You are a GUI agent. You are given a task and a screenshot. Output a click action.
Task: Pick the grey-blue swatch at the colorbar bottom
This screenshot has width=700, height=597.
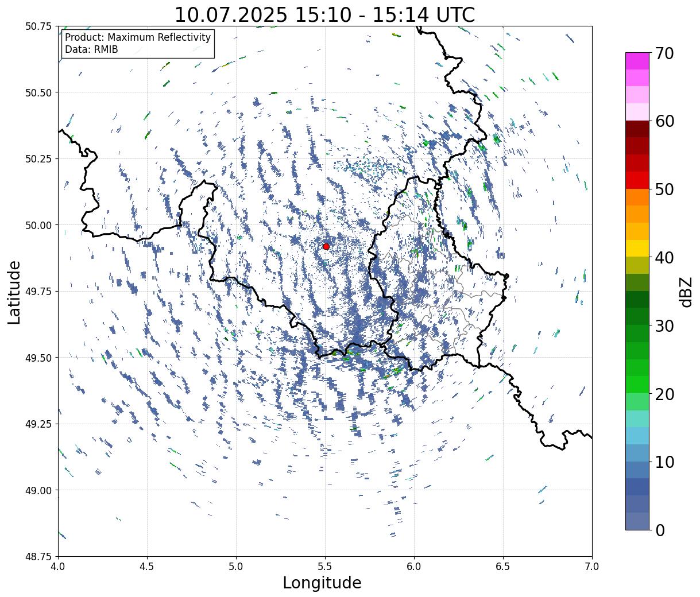[x=637, y=521]
